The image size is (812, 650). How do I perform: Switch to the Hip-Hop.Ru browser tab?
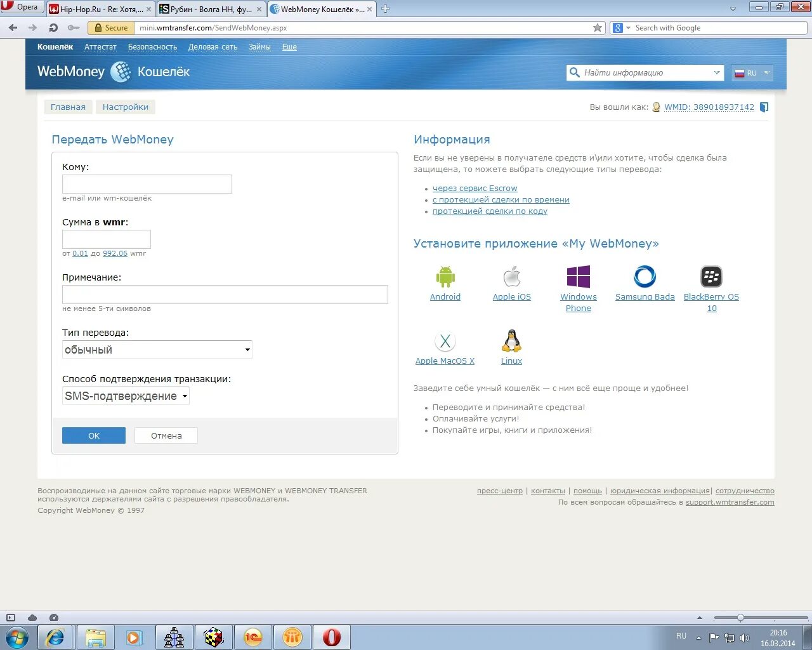tap(100, 9)
